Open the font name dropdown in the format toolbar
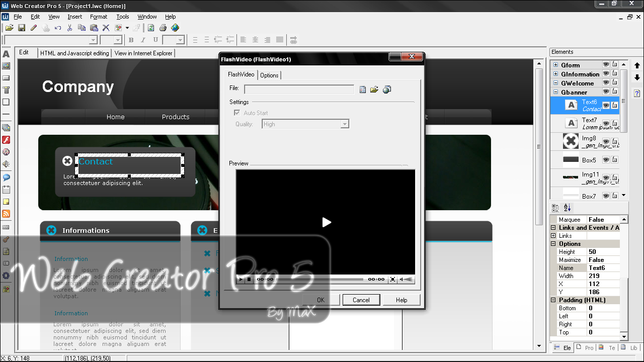This screenshot has width=644, height=362. point(93,40)
